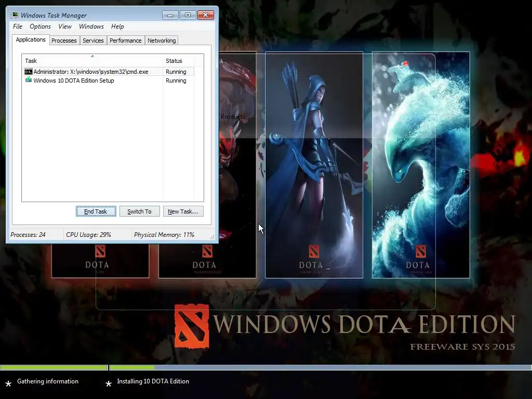532x399 pixels.
Task: Open the Help menu
Action: (117, 26)
